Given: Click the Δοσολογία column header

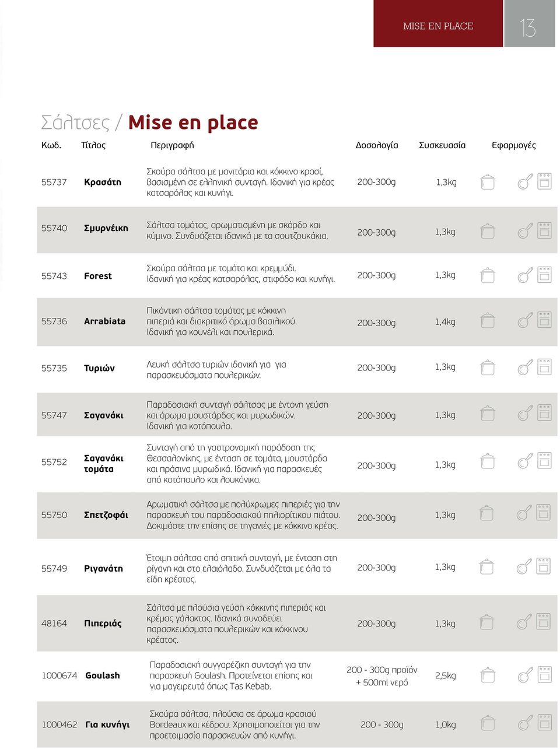Looking at the screenshot, I should (377, 145).
